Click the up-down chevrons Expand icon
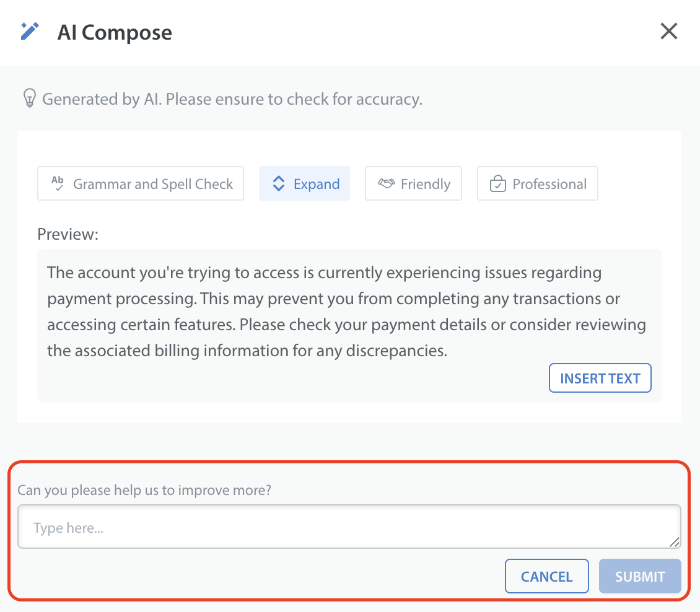Image resolution: width=700 pixels, height=612 pixels. click(x=279, y=184)
